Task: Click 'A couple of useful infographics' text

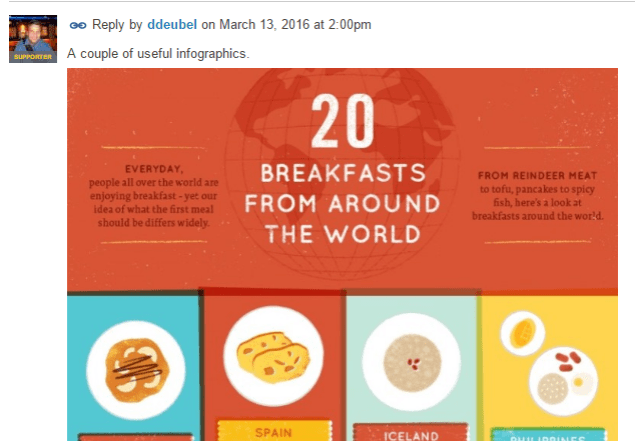Action: [x=157, y=51]
